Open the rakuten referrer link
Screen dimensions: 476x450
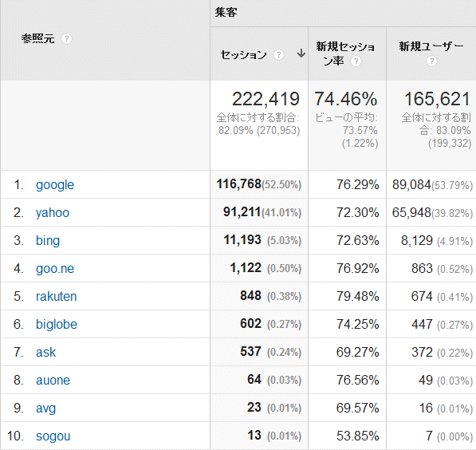tap(56, 297)
